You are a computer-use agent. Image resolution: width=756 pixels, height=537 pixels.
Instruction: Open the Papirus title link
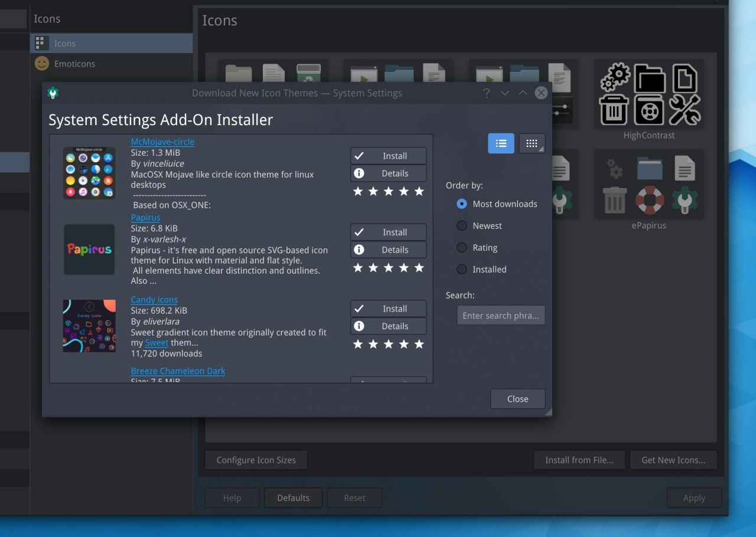click(145, 217)
